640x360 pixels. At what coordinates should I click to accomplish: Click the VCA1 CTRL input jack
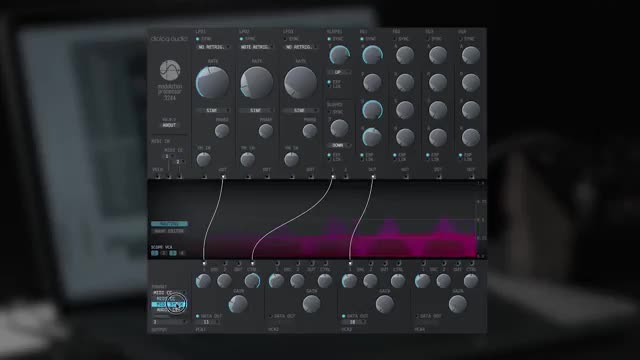(252, 263)
